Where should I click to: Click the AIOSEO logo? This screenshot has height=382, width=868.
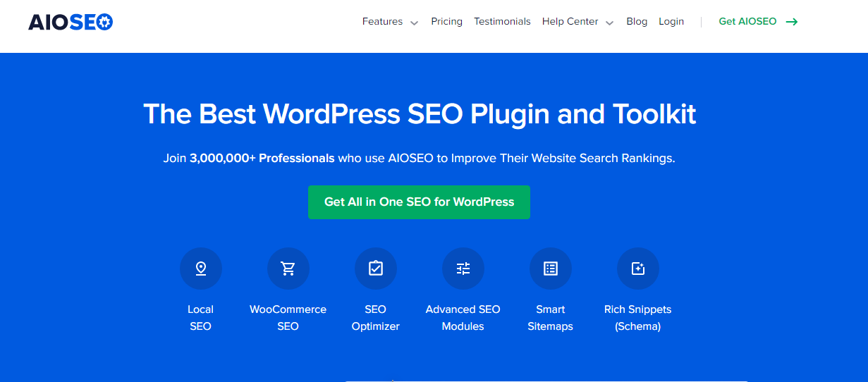(x=71, y=22)
